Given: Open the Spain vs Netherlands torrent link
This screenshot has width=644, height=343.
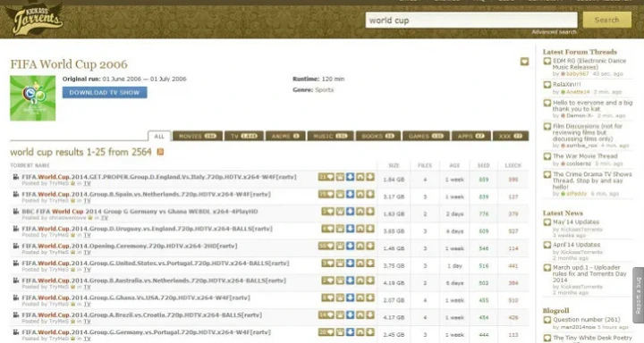Looking at the screenshot, I should coord(146,194).
